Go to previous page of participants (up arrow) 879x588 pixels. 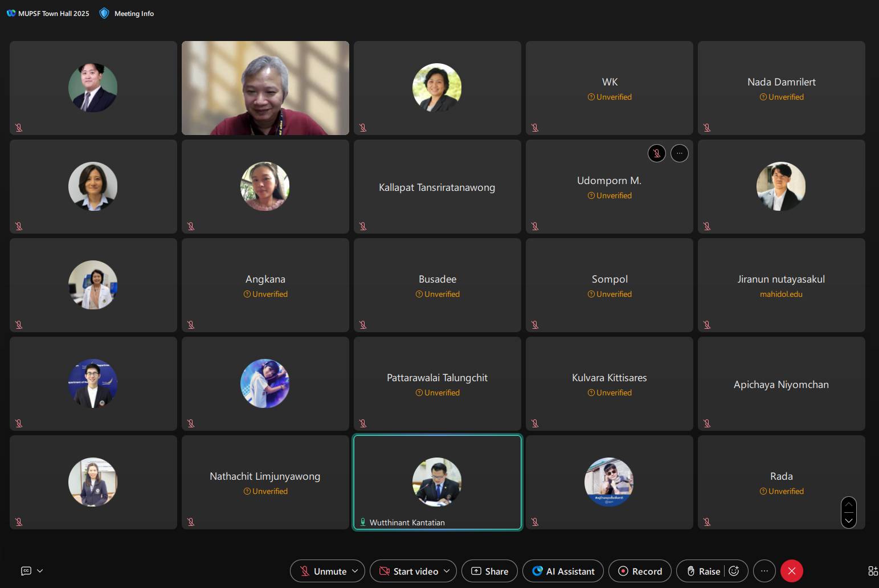point(849,505)
